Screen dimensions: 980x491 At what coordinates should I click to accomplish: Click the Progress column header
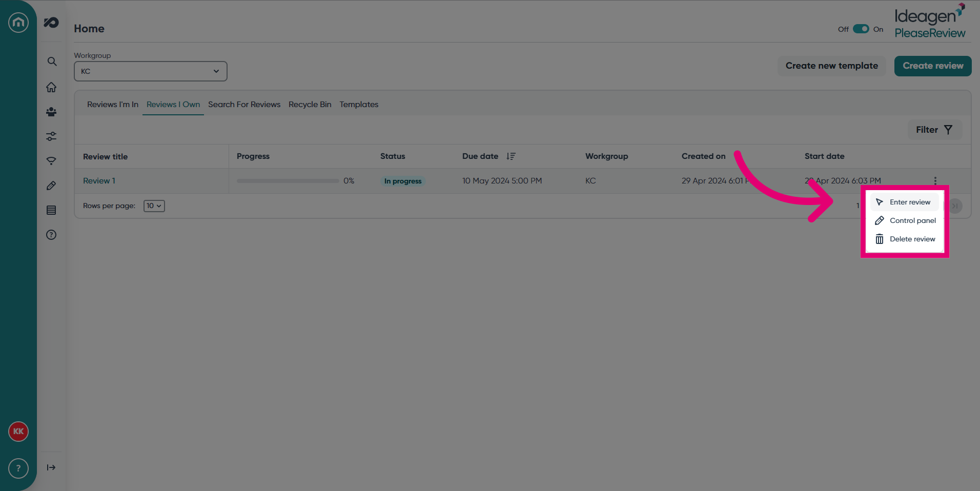coord(253,156)
